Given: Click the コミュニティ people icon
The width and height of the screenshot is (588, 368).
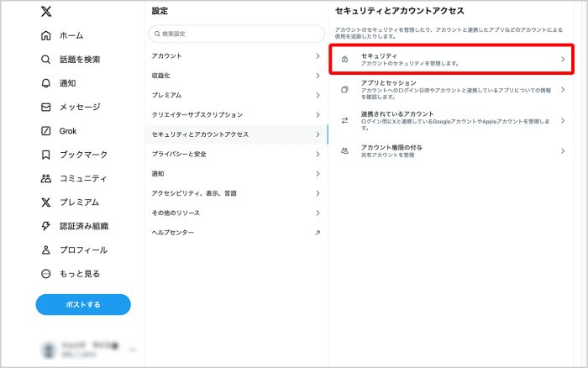Looking at the screenshot, I should point(45,178).
